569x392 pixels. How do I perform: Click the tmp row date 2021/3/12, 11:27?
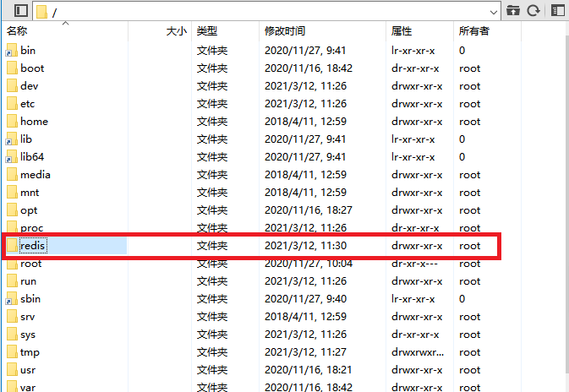(305, 352)
